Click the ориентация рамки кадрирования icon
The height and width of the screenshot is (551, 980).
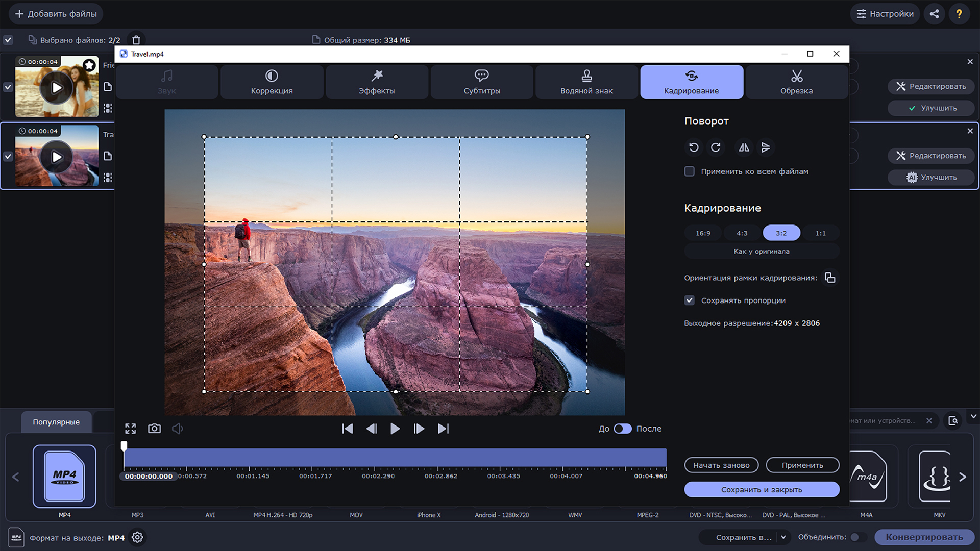pos(830,277)
